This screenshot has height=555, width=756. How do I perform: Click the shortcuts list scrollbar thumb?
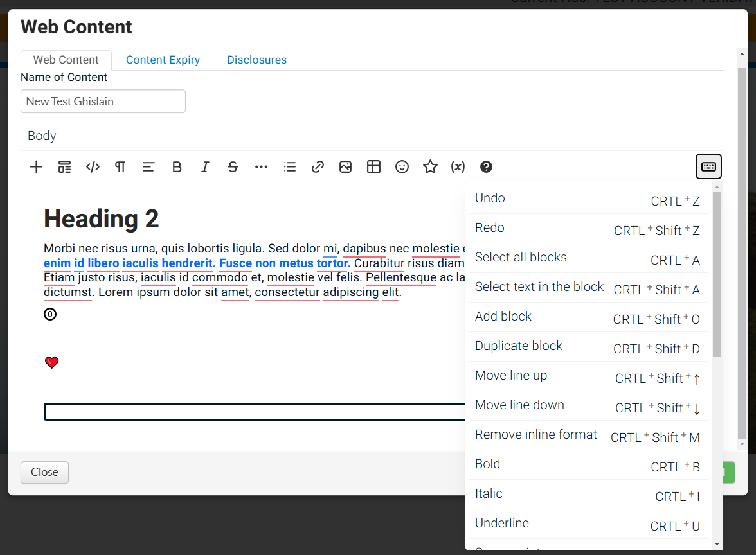[717, 275]
